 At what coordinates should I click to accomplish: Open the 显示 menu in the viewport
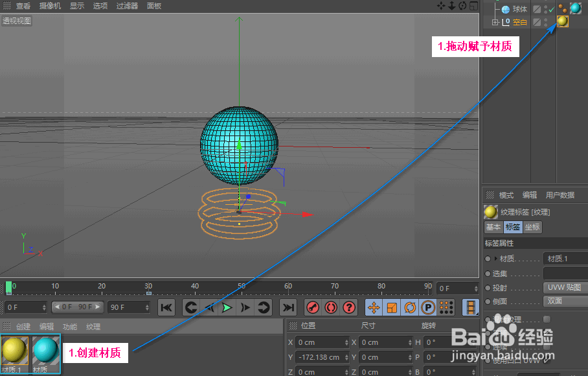coord(76,6)
